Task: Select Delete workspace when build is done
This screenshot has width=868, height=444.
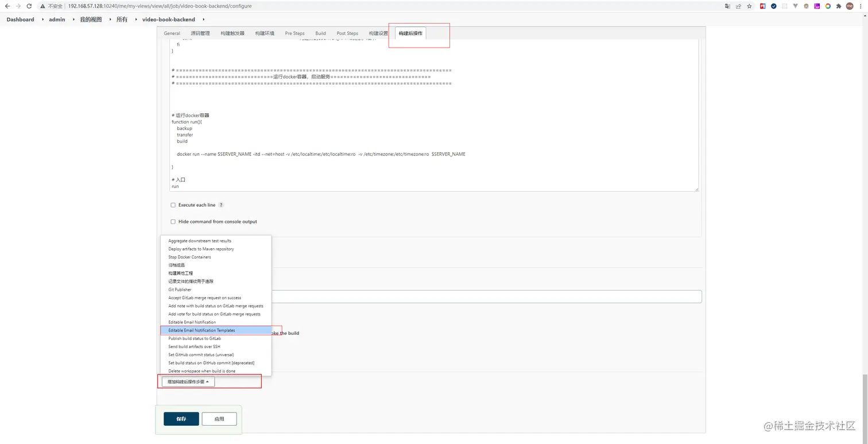Action: [x=216, y=371]
